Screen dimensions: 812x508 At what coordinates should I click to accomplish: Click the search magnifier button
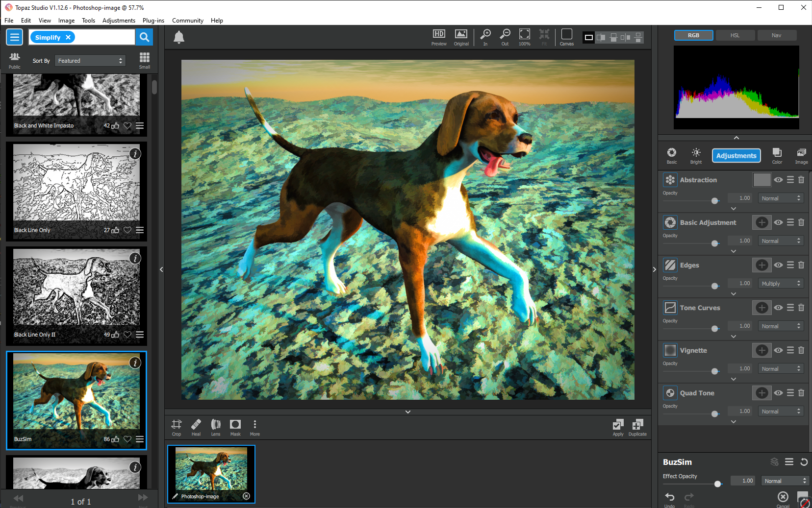(144, 37)
